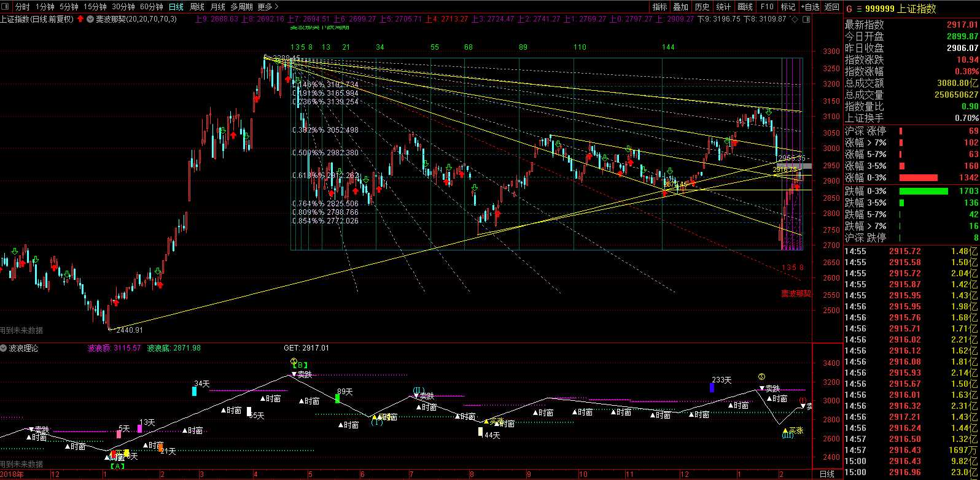Expand the 更多 more periods dropdown
The image size is (980, 480).
[x=268, y=7]
